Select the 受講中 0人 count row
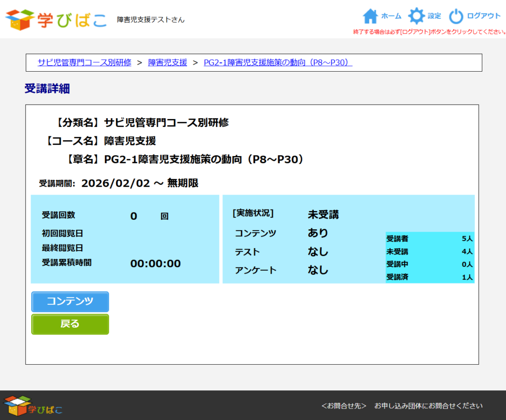The height and width of the screenshot is (420, 506). tap(429, 264)
